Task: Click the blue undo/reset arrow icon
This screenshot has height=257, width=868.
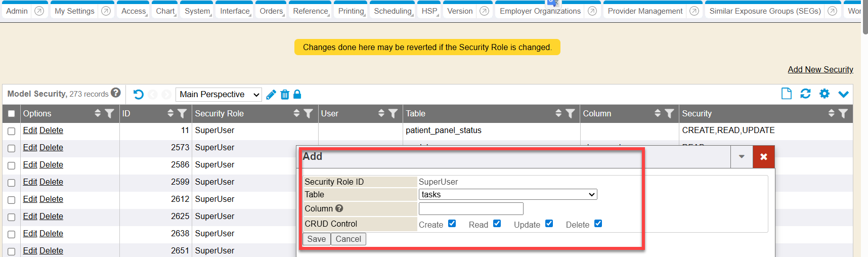Action: pyautogui.click(x=139, y=95)
